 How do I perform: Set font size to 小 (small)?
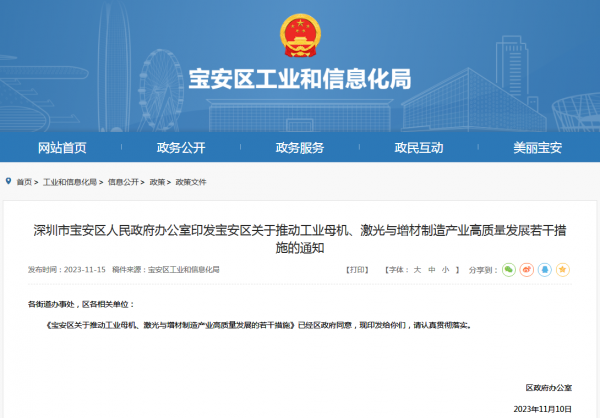coord(445,270)
